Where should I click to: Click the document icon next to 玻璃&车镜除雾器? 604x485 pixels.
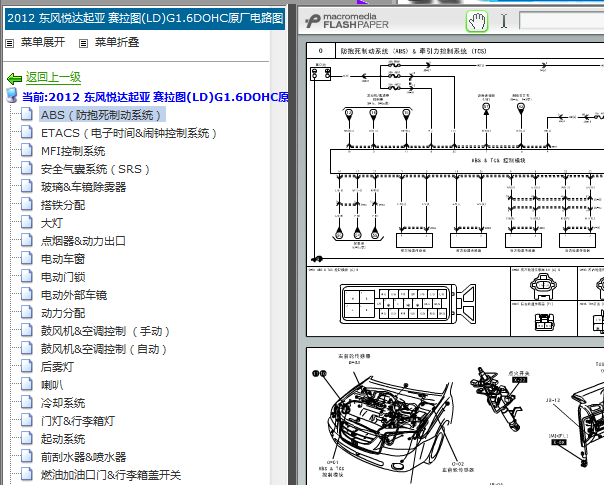(27, 186)
